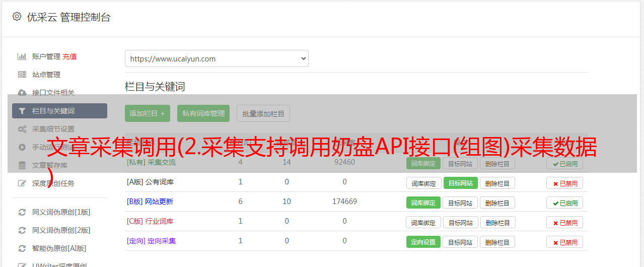Viewport: 644px width, 267px height.
Task: Click green 词库绑定 in 网站更新 row
Action: coord(423,203)
